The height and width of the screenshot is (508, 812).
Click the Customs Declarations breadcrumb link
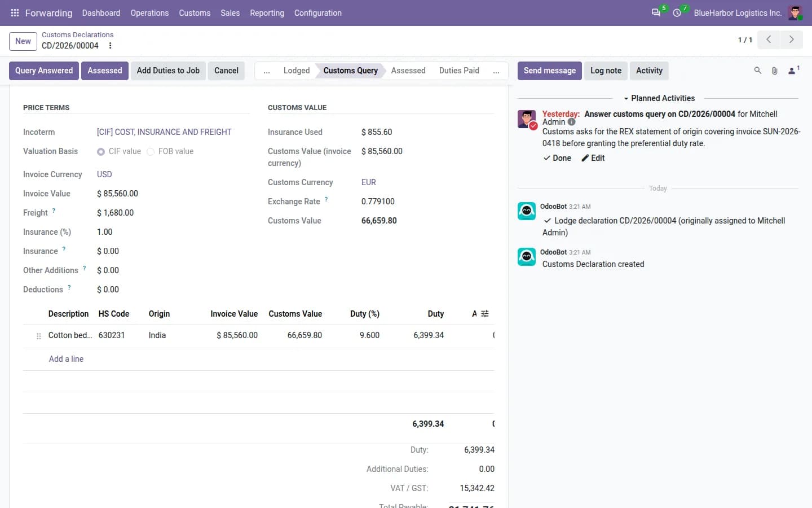pos(77,35)
